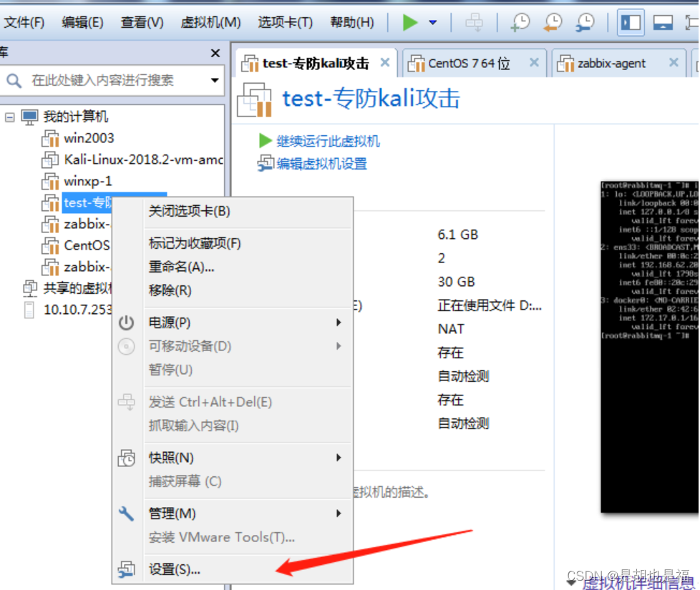
Task: Click the VM console screen thumbnail
Action: point(650,347)
